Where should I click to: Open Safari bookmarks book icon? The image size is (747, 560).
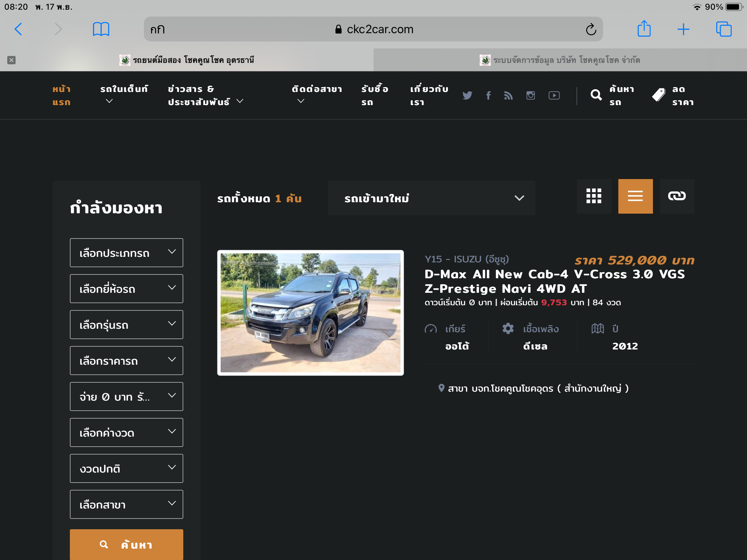click(x=101, y=29)
